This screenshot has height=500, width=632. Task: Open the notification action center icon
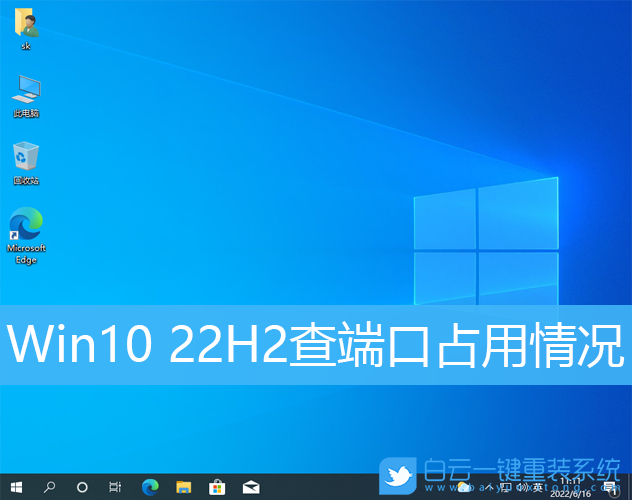click(611, 488)
